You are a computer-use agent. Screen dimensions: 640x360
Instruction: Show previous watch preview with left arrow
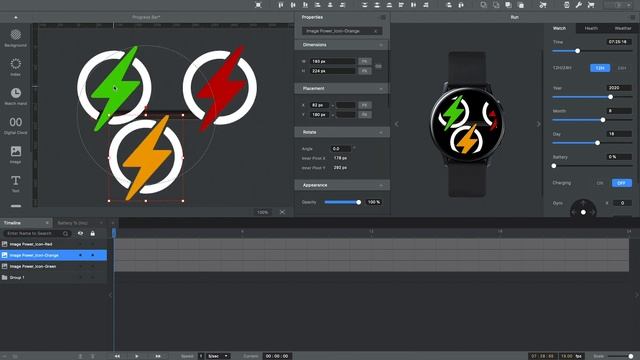[396, 124]
